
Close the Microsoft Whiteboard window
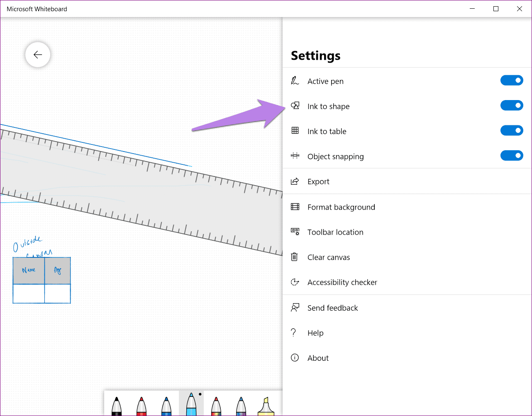pyautogui.click(x=520, y=9)
